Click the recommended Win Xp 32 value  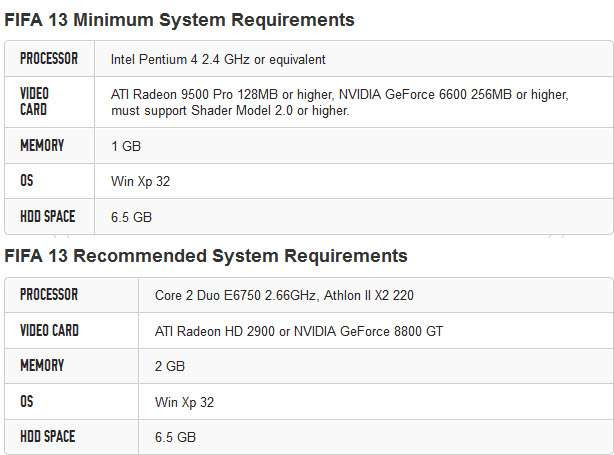(x=184, y=402)
